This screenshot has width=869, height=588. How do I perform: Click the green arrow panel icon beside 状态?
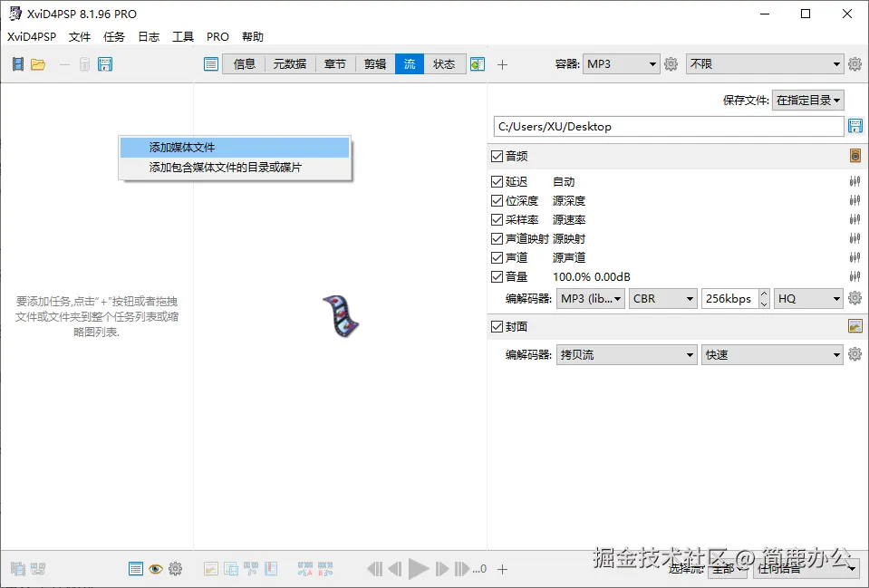(x=478, y=64)
